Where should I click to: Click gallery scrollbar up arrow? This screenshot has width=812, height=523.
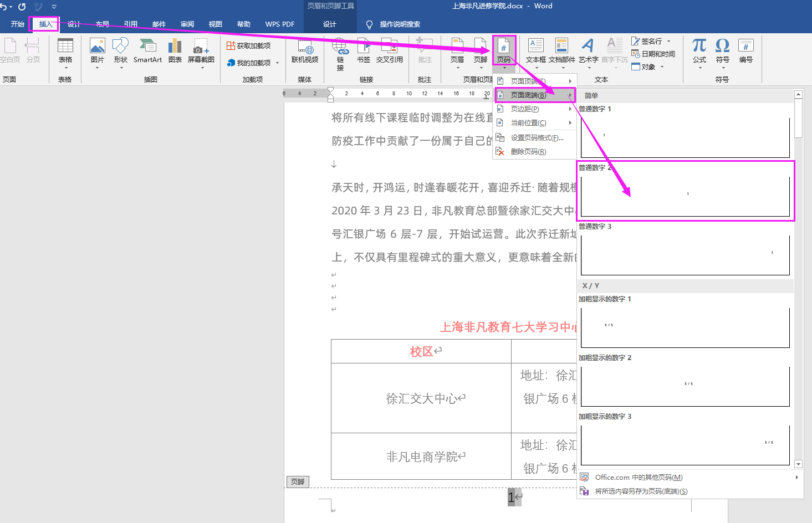(798, 94)
